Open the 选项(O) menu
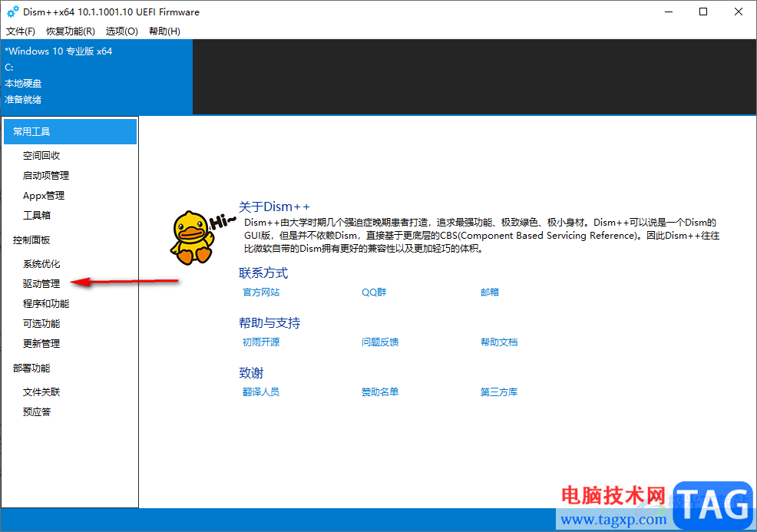The width and height of the screenshot is (757, 532). (x=121, y=31)
